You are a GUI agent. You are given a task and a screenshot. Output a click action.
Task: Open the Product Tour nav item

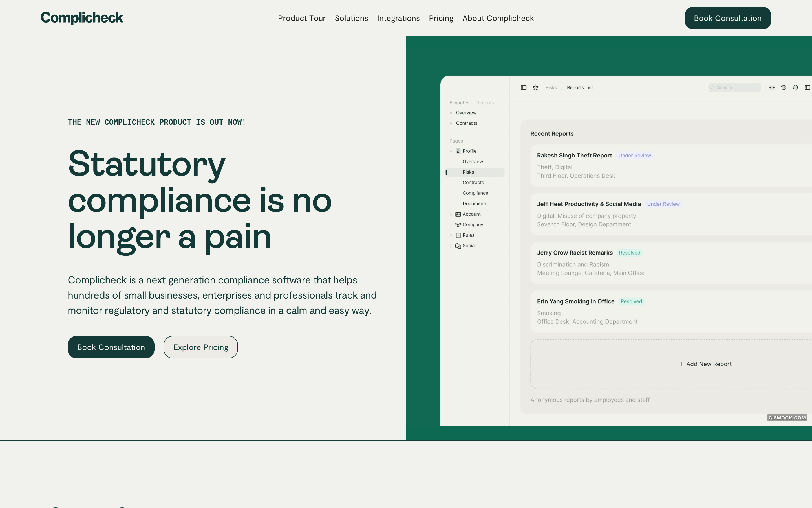point(302,18)
